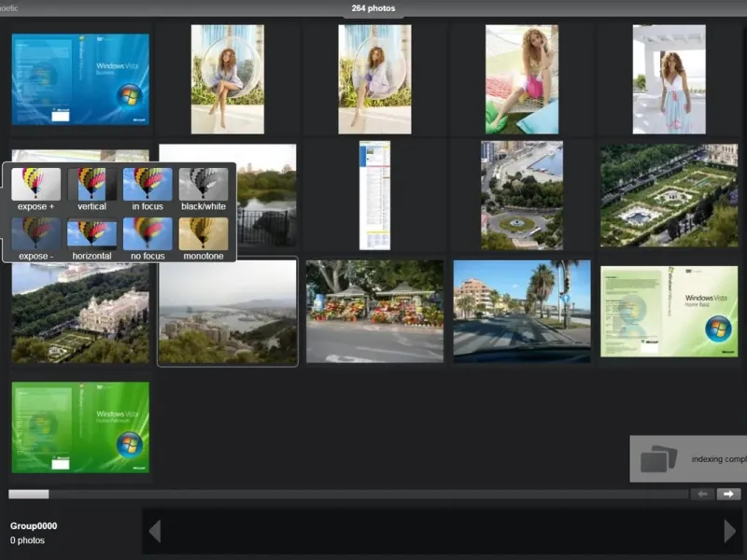The width and height of the screenshot is (747, 560).
Task: Go to next page with right arrow
Action: (x=728, y=494)
